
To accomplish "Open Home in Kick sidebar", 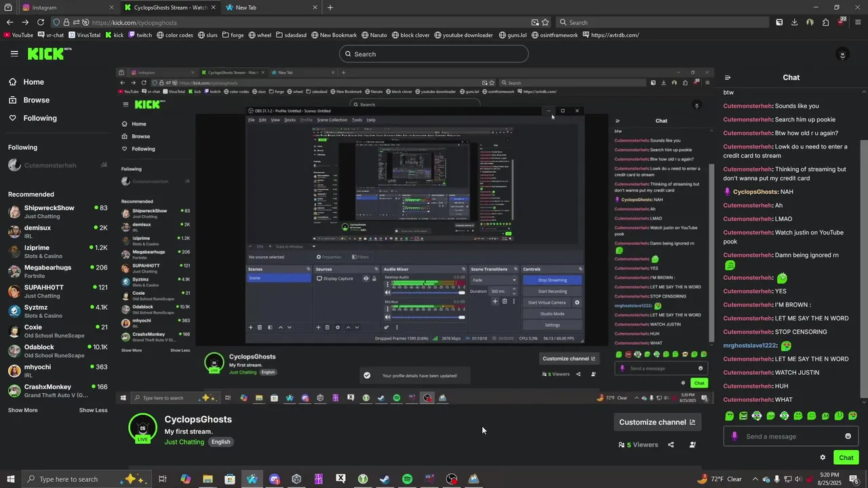I will [x=33, y=82].
